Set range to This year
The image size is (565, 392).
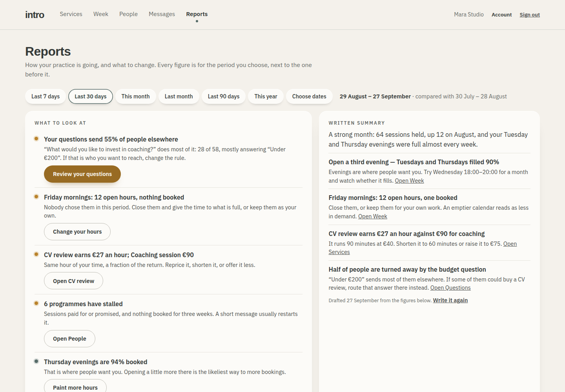pos(266,96)
